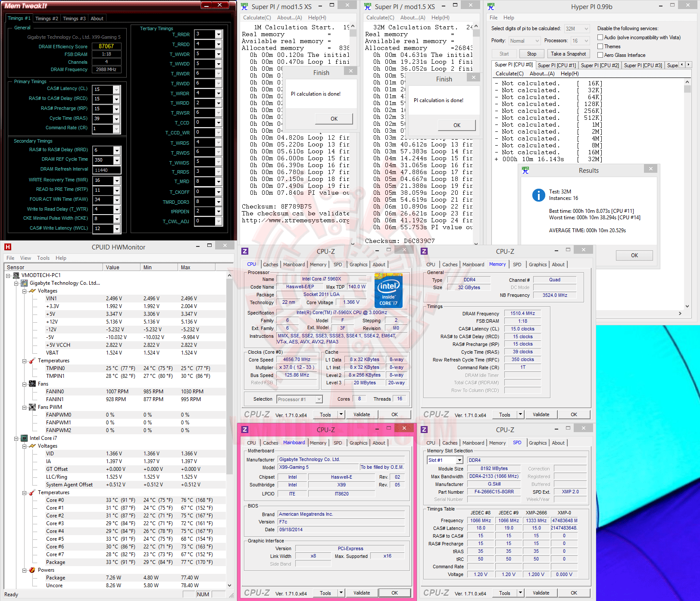Click the Temperatures icon under Intel Core i7
The height and width of the screenshot is (601, 700).
[32, 492]
